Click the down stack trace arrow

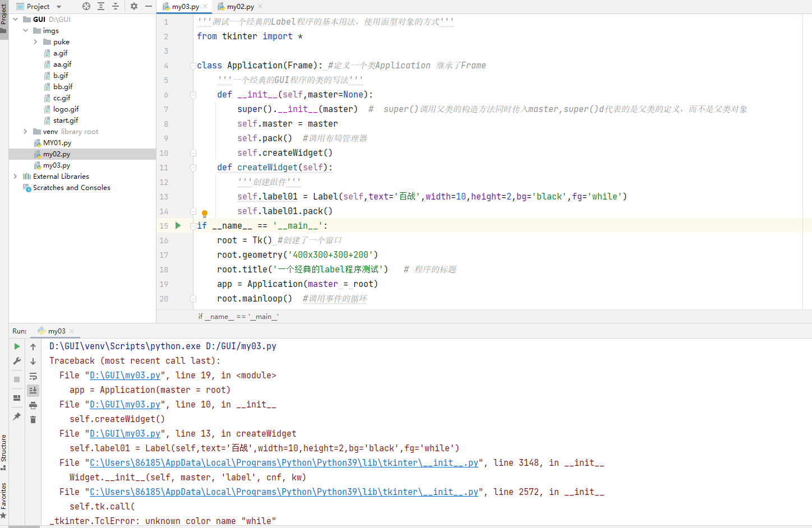tap(33, 362)
